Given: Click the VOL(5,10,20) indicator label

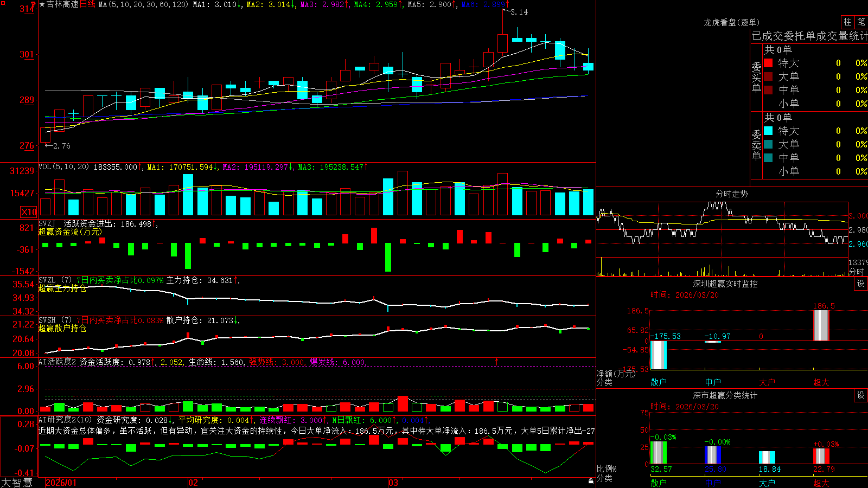Looking at the screenshot, I should pos(63,167).
